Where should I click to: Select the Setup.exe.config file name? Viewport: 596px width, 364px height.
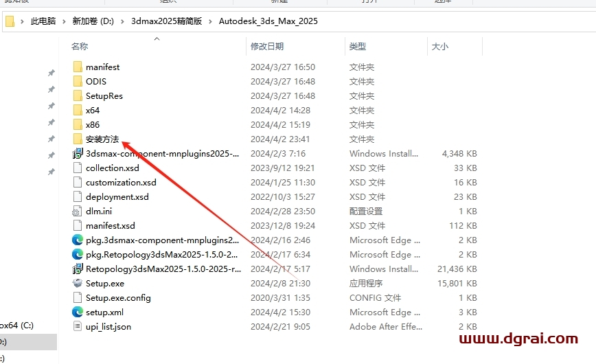tap(118, 298)
